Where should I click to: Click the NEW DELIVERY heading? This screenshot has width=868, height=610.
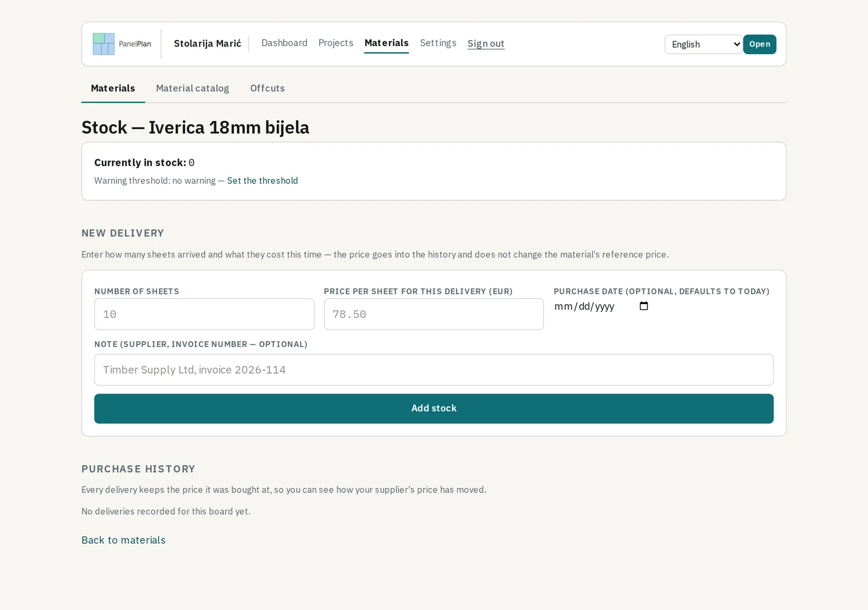click(x=123, y=233)
